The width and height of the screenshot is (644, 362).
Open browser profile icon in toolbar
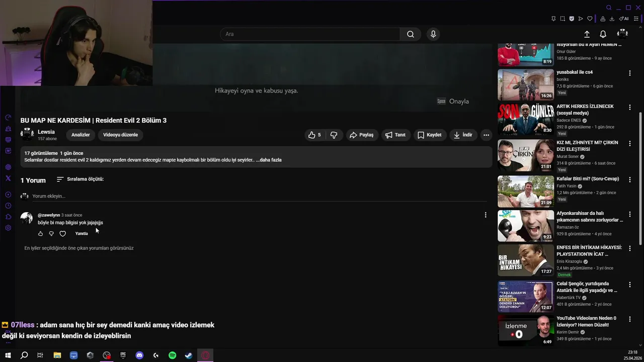tap(603, 19)
